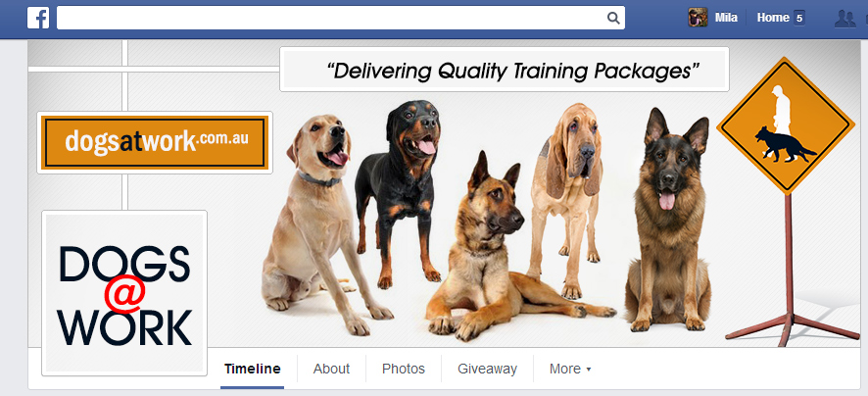Screen dimensions: 868x396
Task: Open the friend requests icon
Action: [844, 18]
